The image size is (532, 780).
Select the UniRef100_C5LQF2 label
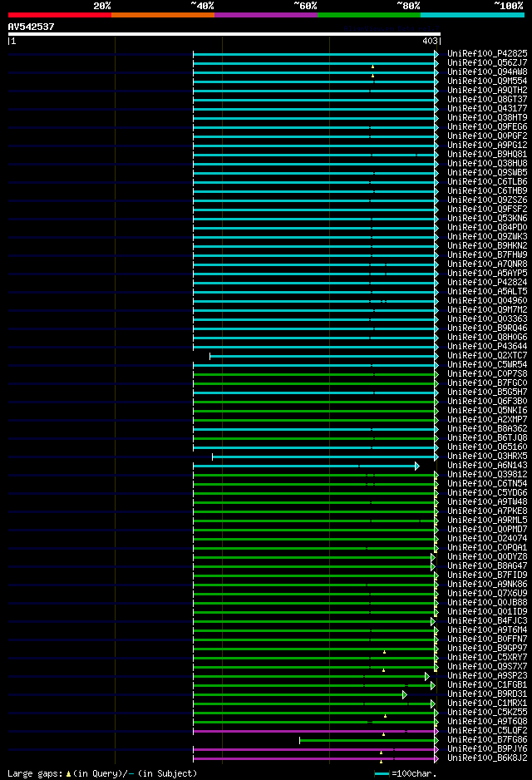point(487,731)
